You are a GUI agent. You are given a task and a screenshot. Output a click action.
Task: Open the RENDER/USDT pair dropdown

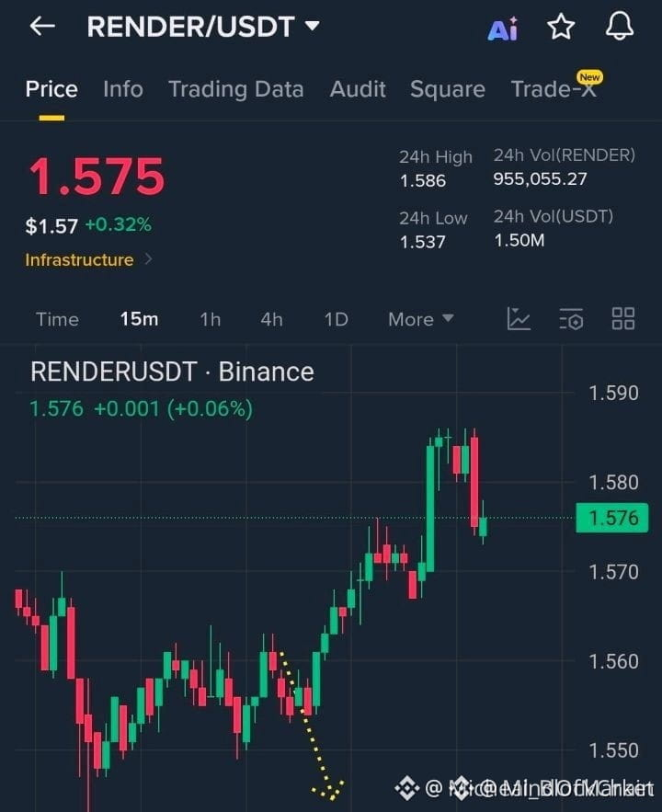click(203, 27)
